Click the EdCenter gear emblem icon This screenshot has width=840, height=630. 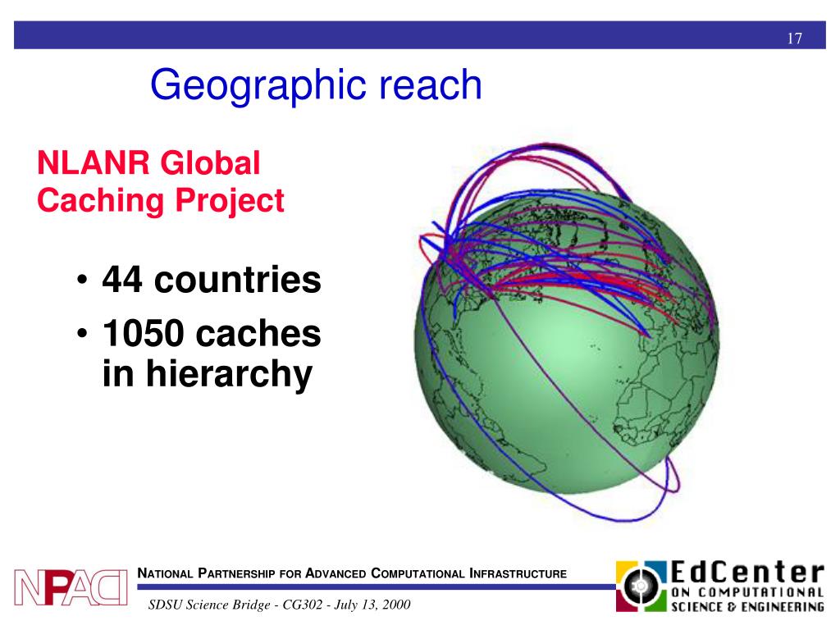tap(641, 586)
